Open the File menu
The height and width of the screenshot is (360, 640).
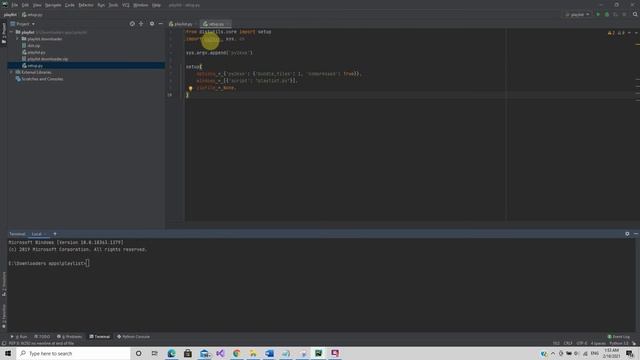15,5
